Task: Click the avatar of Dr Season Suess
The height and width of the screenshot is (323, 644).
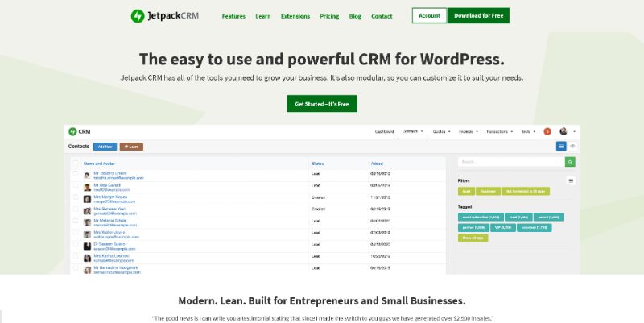Action: (88, 246)
